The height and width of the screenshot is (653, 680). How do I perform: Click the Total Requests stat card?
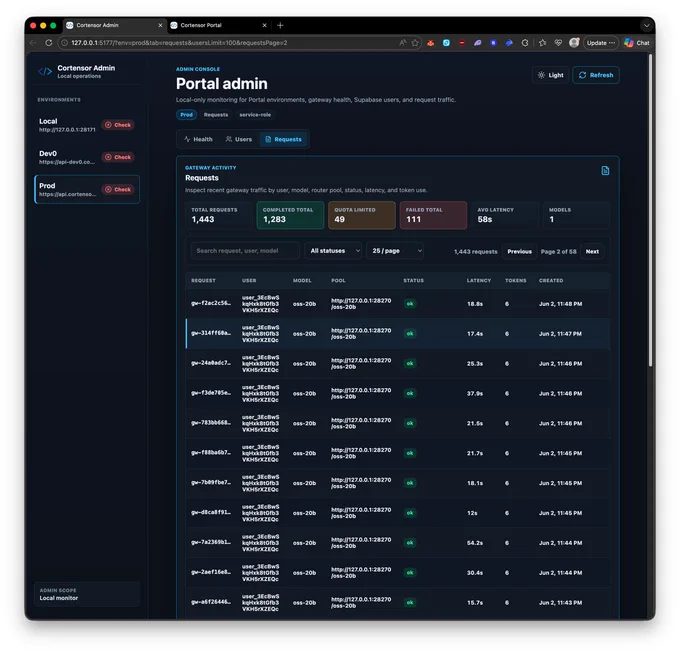tap(219, 215)
